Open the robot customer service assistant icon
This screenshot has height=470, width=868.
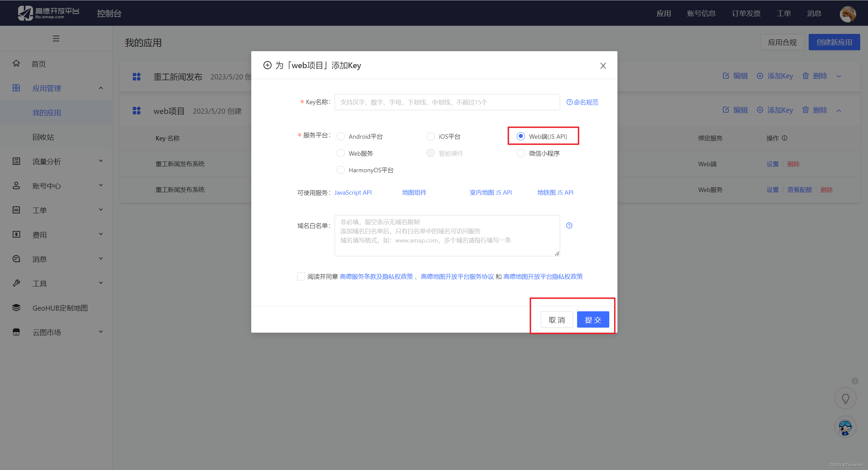coord(845,427)
